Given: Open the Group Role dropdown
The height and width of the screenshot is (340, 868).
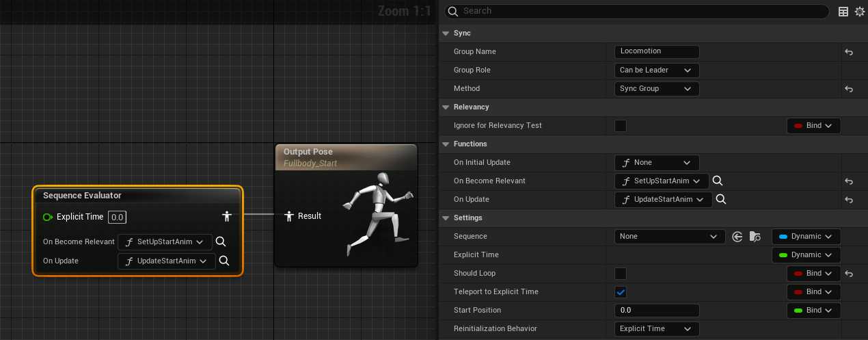Looking at the screenshot, I should 656,70.
